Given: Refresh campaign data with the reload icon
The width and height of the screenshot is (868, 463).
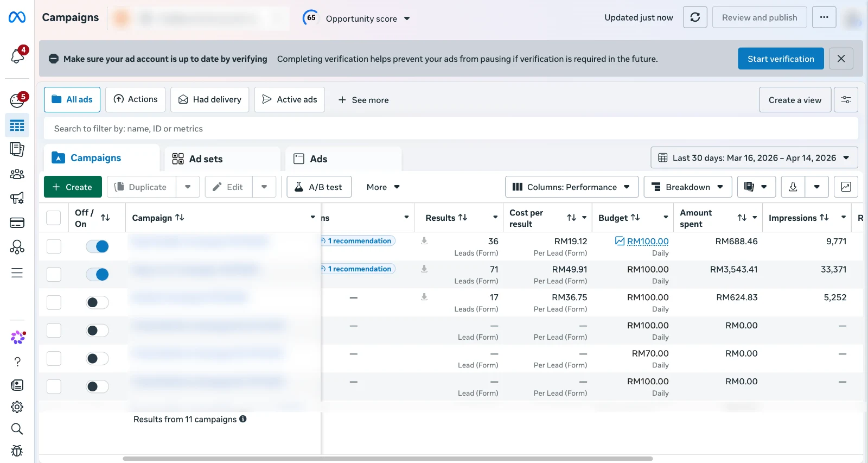Looking at the screenshot, I should pos(695,17).
